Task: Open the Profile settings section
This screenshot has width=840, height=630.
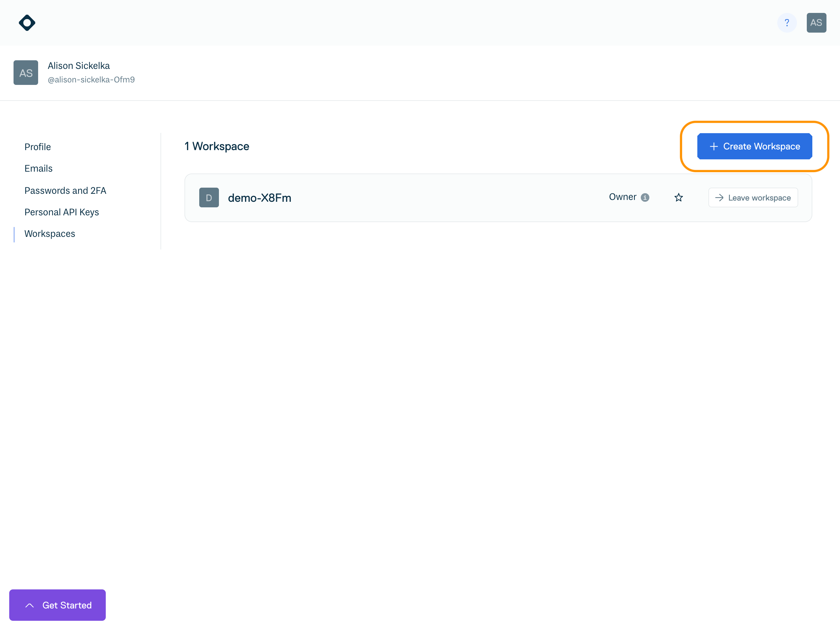Action: [x=38, y=147]
